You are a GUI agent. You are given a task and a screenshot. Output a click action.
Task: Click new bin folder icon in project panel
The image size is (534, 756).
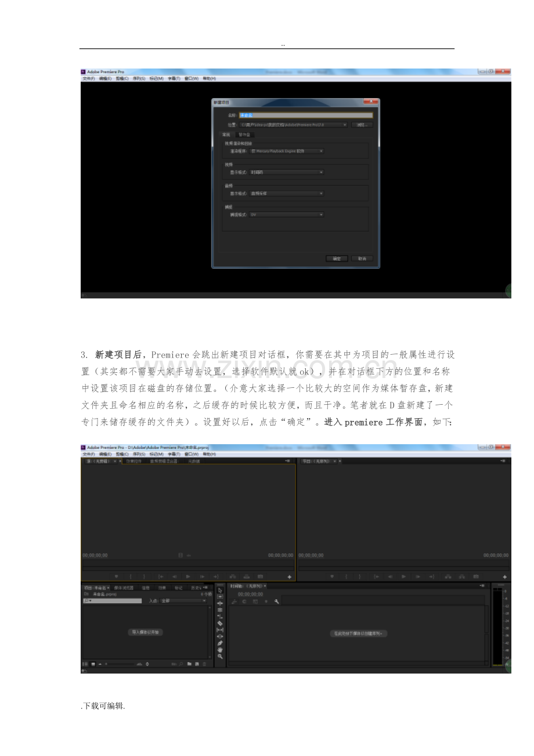[x=189, y=664]
